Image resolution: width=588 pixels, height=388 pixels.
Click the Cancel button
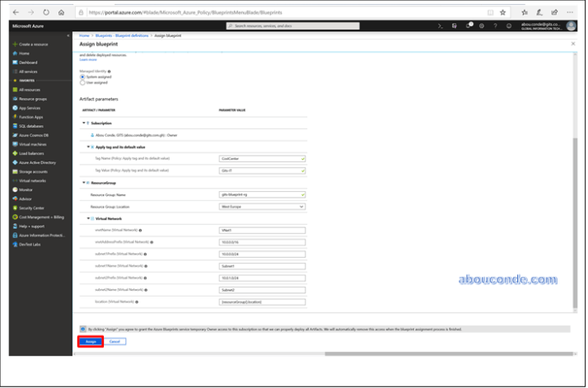coord(115,341)
